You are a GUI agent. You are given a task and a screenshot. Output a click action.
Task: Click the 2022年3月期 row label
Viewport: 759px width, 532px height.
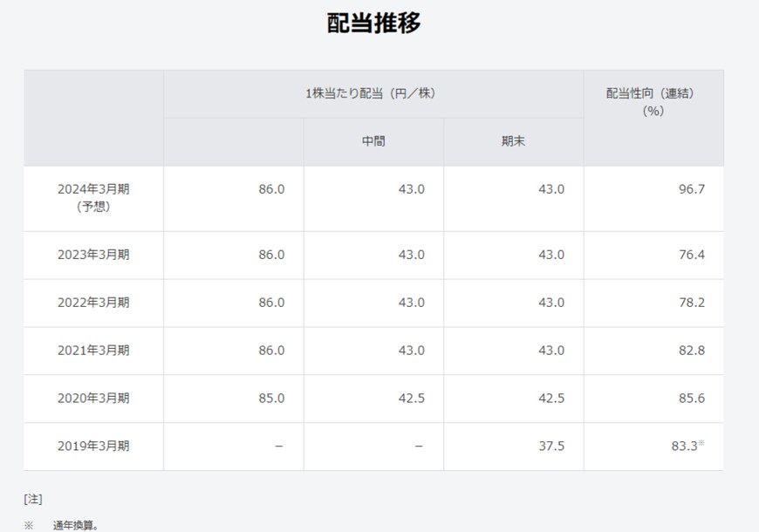pyautogui.click(x=93, y=303)
